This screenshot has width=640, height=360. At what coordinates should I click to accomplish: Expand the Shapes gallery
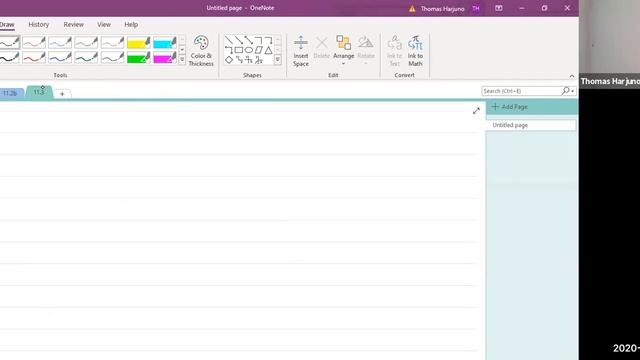[278, 60]
